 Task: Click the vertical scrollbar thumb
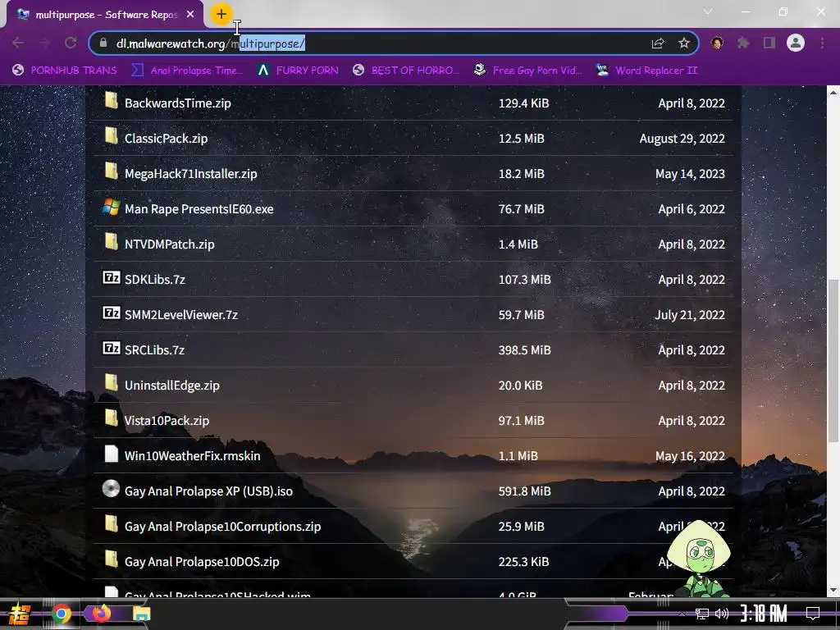(833, 361)
